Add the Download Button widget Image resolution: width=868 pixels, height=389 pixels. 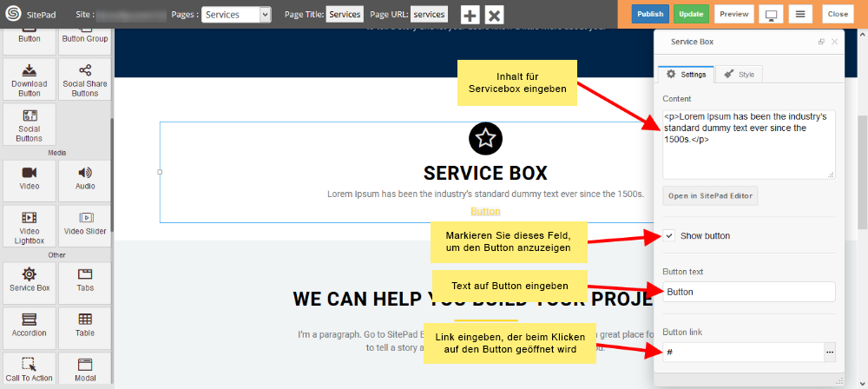30,79
